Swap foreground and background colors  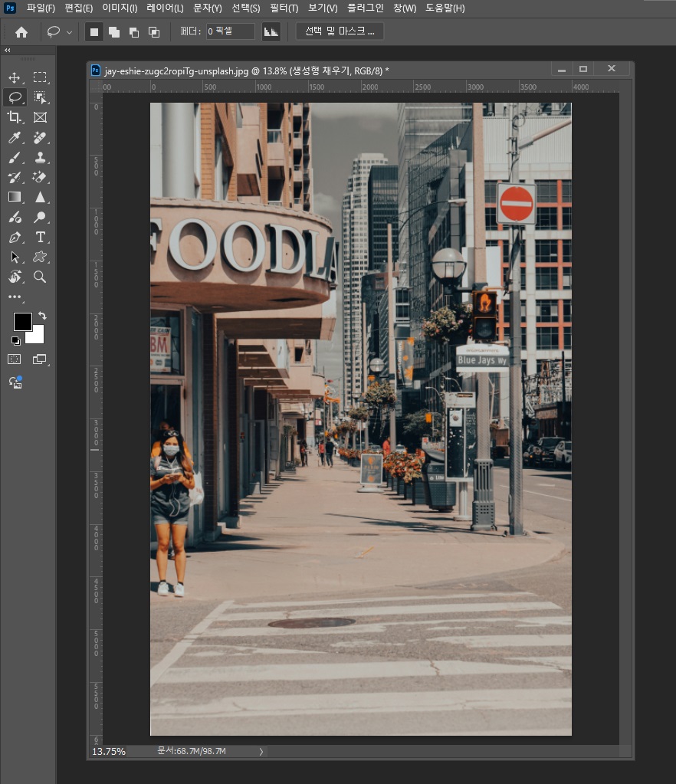click(x=42, y=316)
